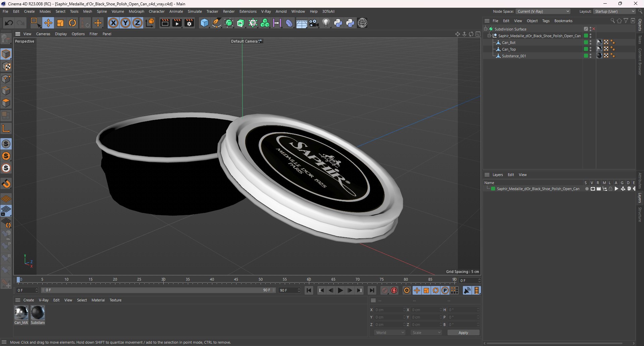644x346 pixels.
Task: Toggle Parameter keyframe recording icon
Action: (445, 290)
